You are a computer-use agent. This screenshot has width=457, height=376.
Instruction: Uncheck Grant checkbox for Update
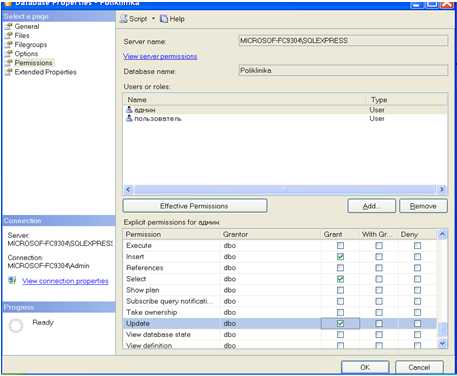click(x=340, y=324)
